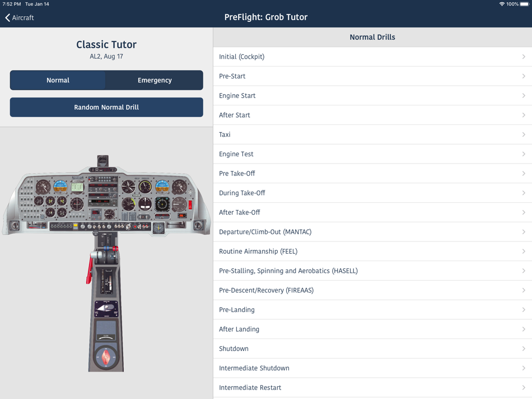Tap chevron on Engine Test row
The height and width of the screenshot is (399, 532).
tap(524, 154)
